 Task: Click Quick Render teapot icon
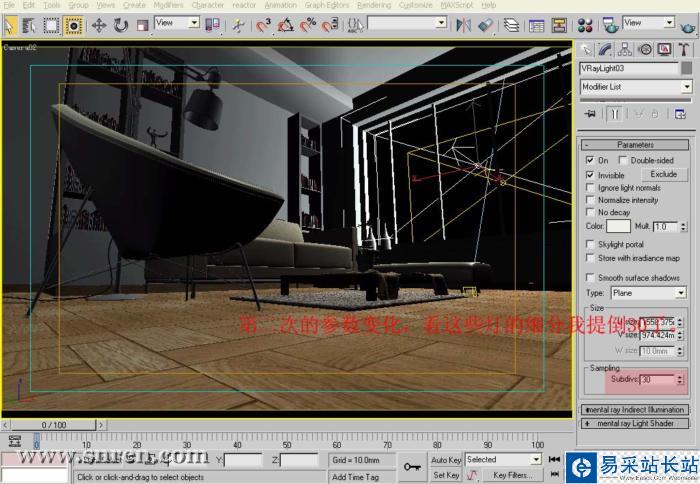click(x=688, y=26)
